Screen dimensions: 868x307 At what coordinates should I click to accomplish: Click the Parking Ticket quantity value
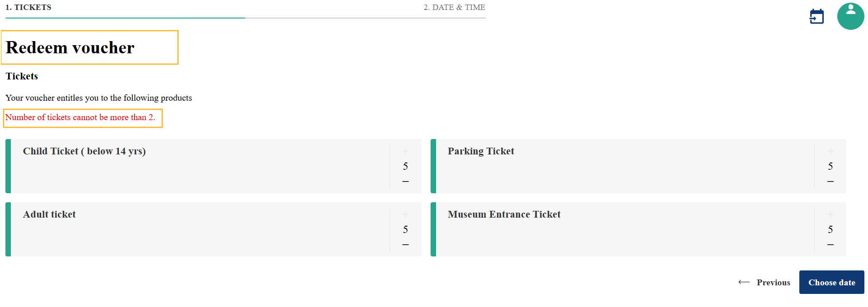pos(830,166)
